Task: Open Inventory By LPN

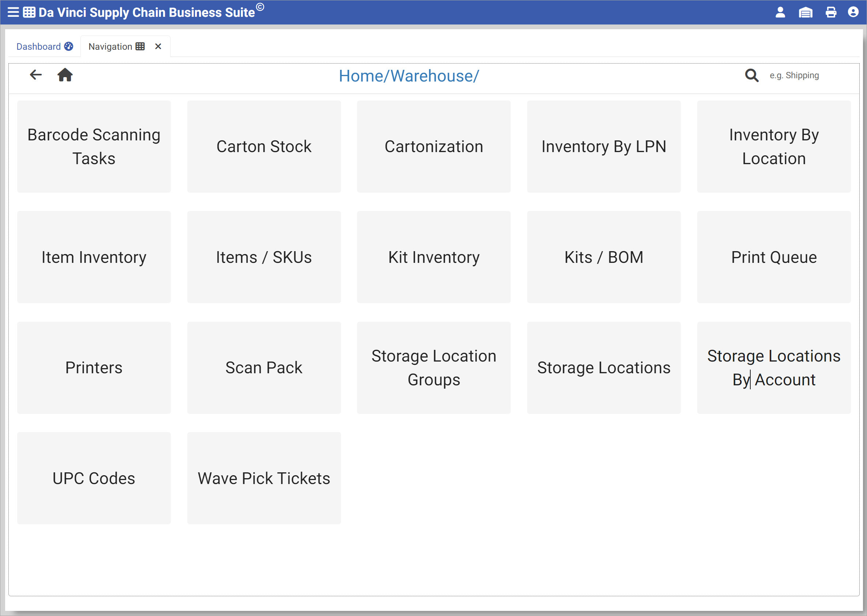Action: (604, 146)
